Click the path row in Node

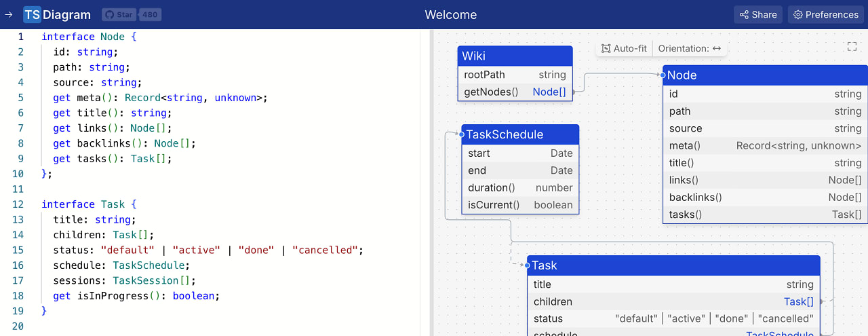pyautogui.click(x=765, y=111)
